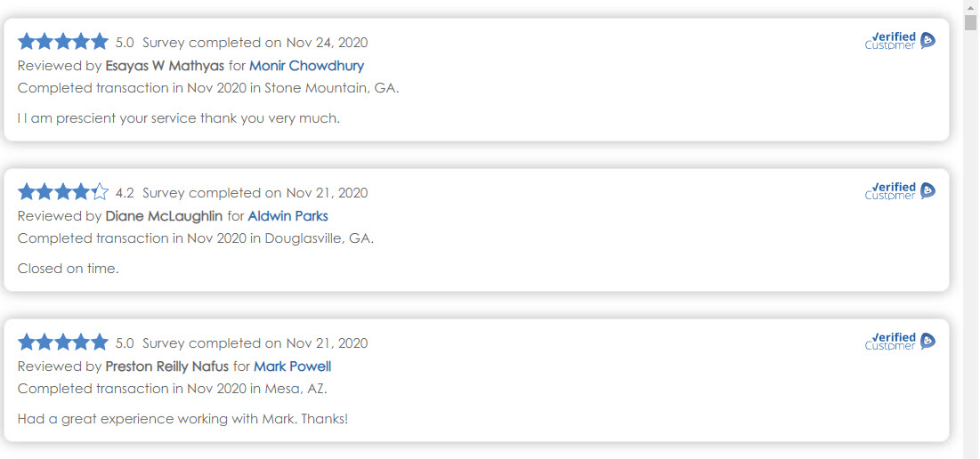Open Monir Chowdhury's profile link
This screenshot has height=459, width=980.
pos(306,66)
